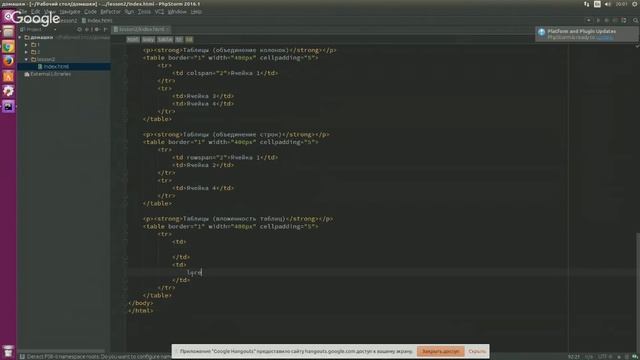Click the body breadcrumb
The image size is (640, 360).
point(148,40)
